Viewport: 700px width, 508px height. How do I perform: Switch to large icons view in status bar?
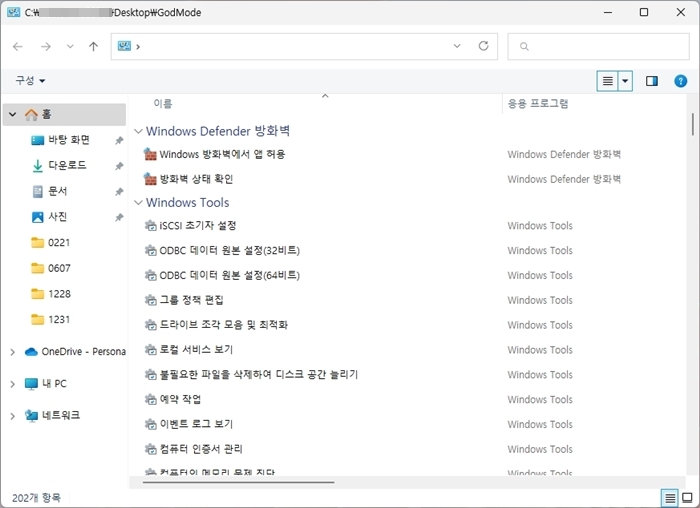pos(688,498)
